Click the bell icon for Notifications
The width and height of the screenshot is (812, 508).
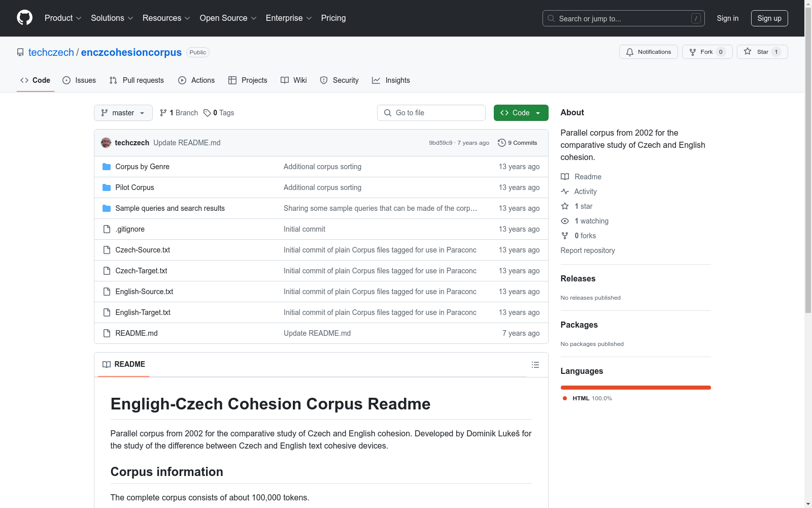[x=630, y=52]
